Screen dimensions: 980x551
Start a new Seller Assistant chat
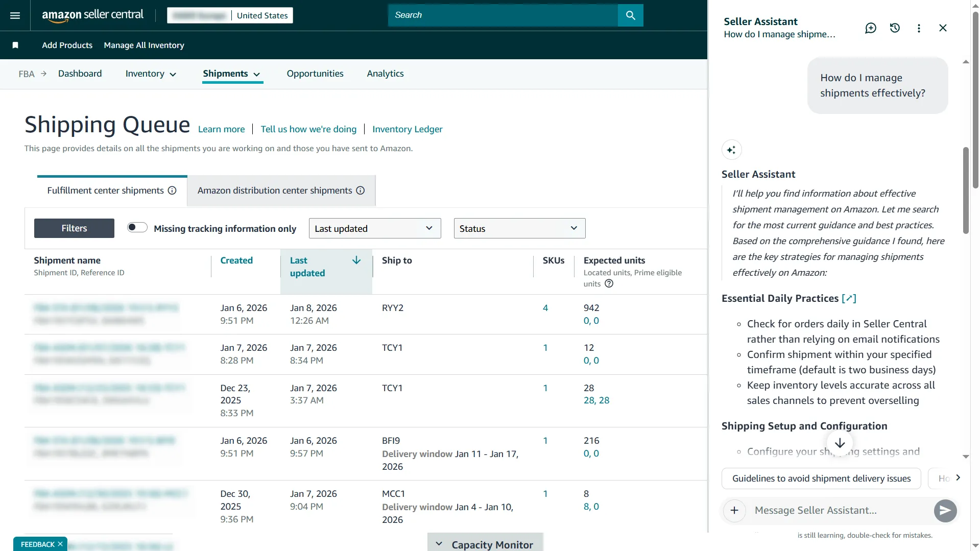pyautogui.click(x=870, y=28)
